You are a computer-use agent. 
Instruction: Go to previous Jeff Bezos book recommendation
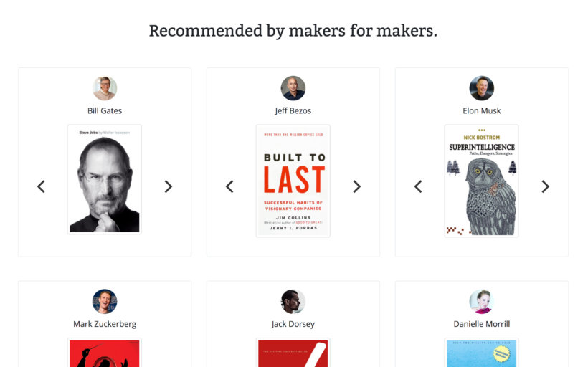(230, 186)
